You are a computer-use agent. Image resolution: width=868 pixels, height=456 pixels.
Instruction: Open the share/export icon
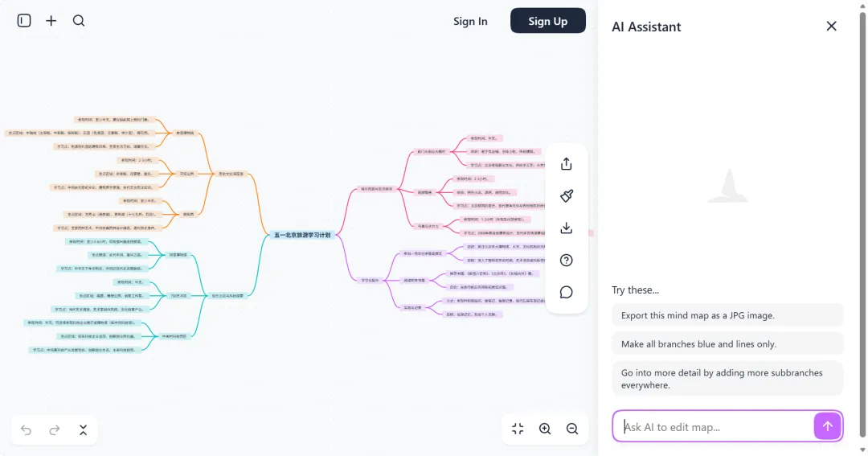click(567, 164)
